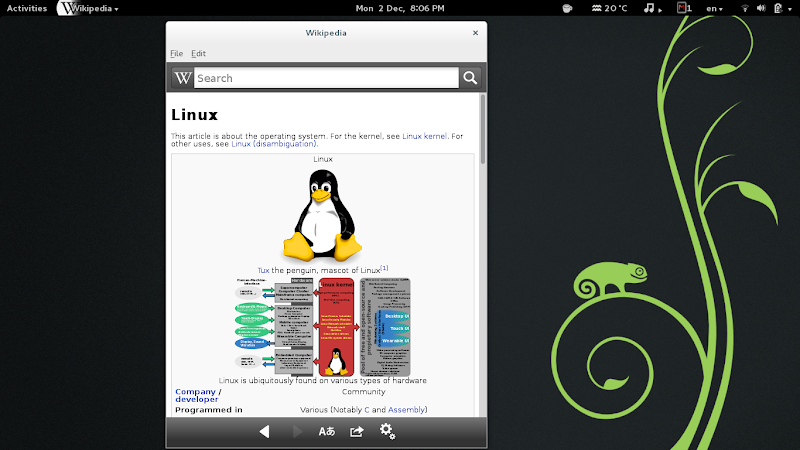Close the Wikipedia window

point(475,33)
